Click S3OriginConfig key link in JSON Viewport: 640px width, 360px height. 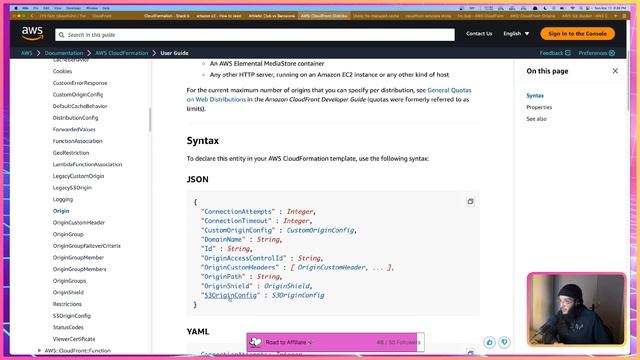(x=231, y=295)
